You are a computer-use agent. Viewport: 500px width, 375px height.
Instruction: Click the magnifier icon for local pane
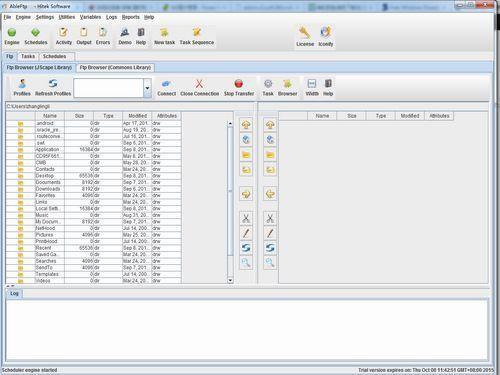tap(246, 262)
